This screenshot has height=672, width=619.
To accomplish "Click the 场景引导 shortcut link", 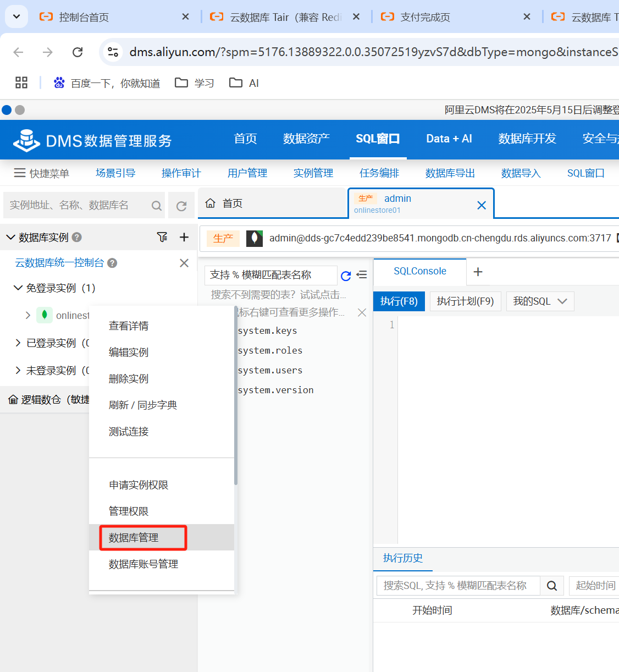I will point(115,173).
